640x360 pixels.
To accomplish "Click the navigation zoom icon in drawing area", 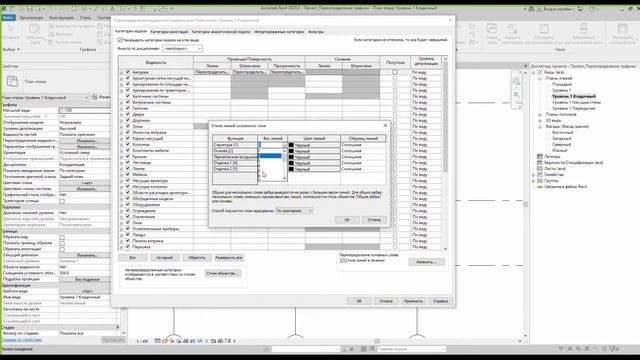I will point(517,95).
